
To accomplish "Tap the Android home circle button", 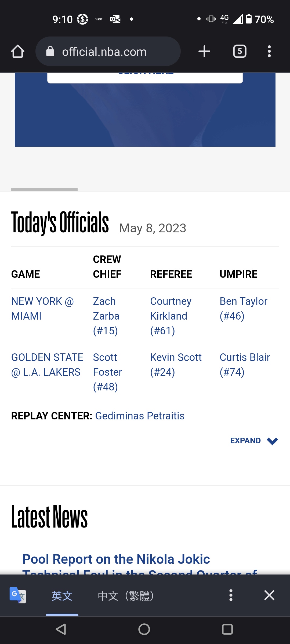I will point(144,629).
